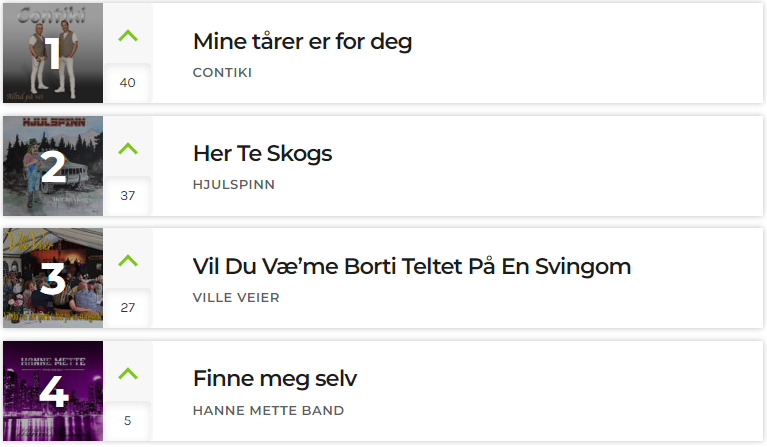
Task: Open the Contiki album cover ranked 1
Action: (53, 53)
